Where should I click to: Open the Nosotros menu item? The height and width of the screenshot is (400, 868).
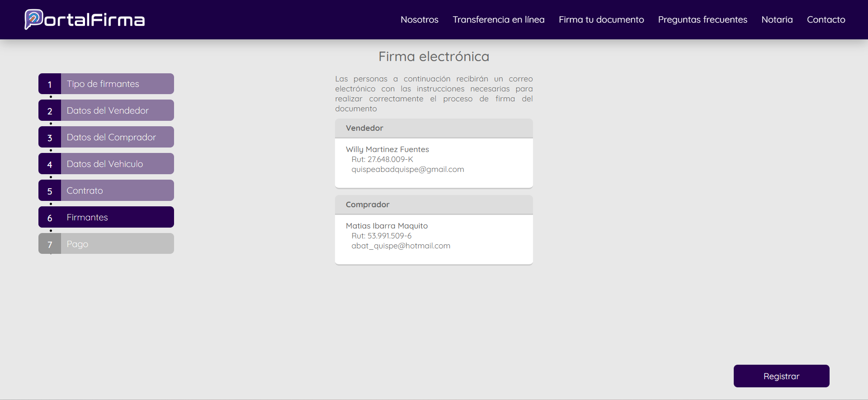[x=419, y=19]
